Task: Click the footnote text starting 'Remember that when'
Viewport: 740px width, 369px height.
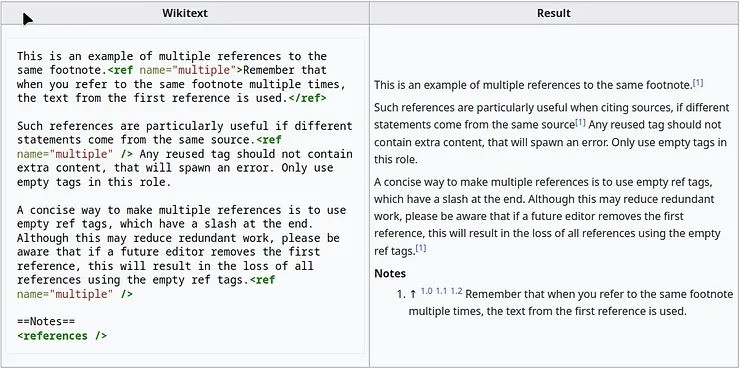Action: click(x=571, y=302)
